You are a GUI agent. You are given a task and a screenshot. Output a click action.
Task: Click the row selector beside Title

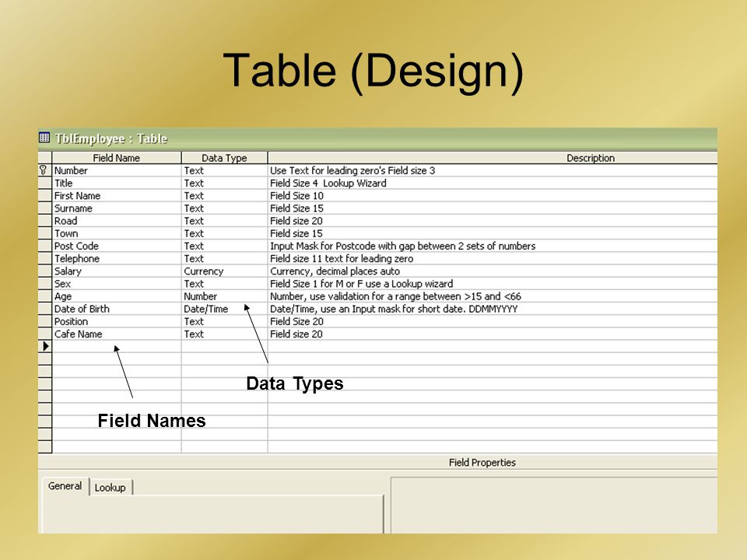pyautogui.click(x=45, y=183)
